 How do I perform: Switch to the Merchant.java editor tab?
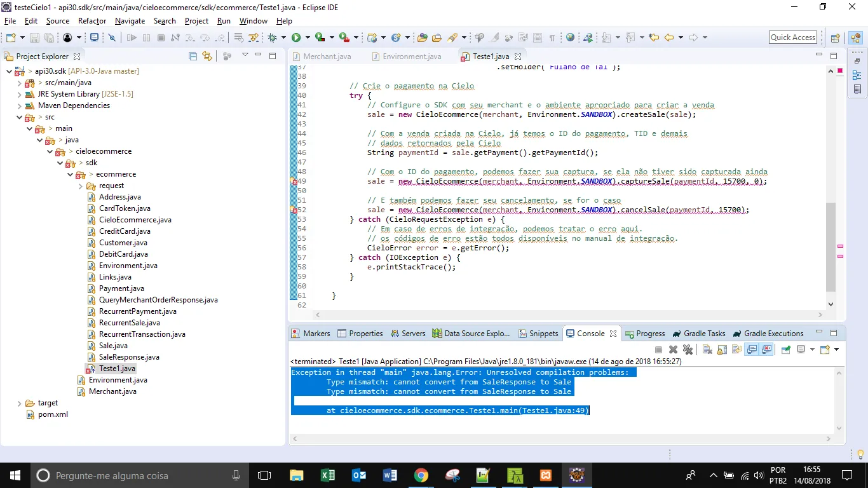327,57
